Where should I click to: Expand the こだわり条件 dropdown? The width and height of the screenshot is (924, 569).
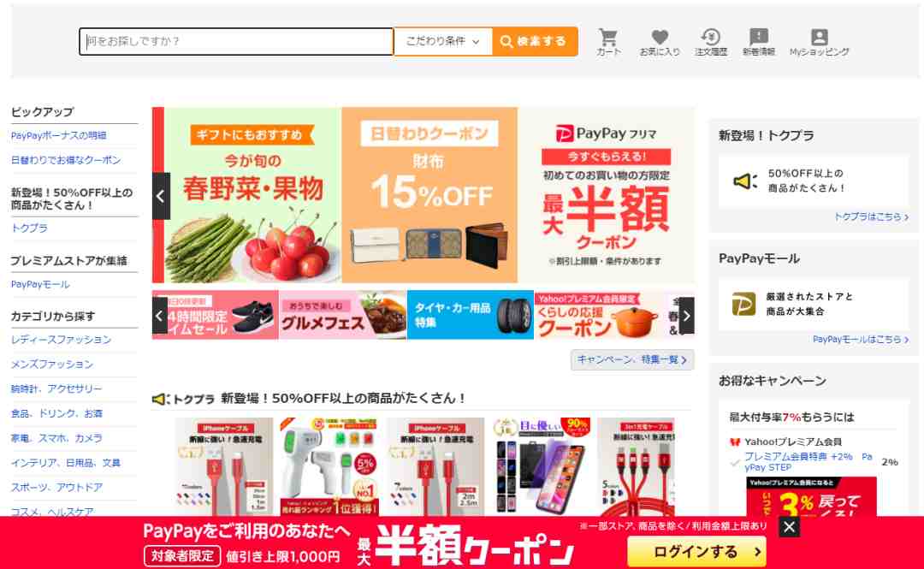click(442, 41)
